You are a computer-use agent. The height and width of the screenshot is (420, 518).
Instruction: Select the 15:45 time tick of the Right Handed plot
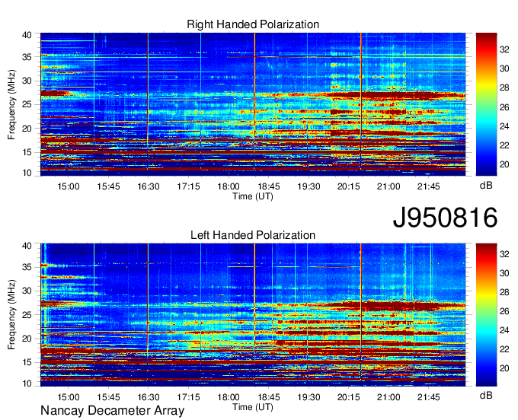click(x=108, y=186)
